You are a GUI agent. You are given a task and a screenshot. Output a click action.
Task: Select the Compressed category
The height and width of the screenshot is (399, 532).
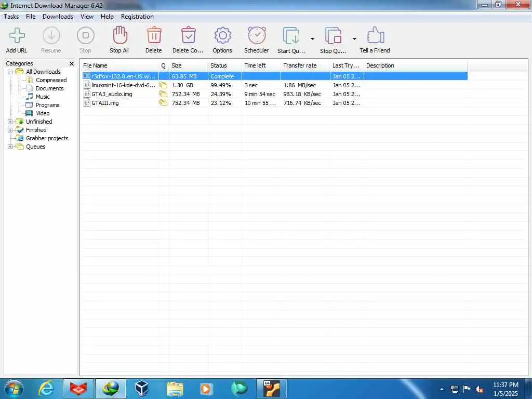tap(51, 80)
